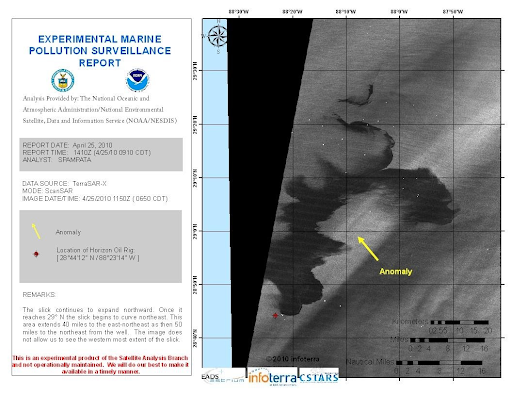Click the Kilometers scale bar
Image resolution: width=512 pixels, height=396 pixels.
coord(459,322)
